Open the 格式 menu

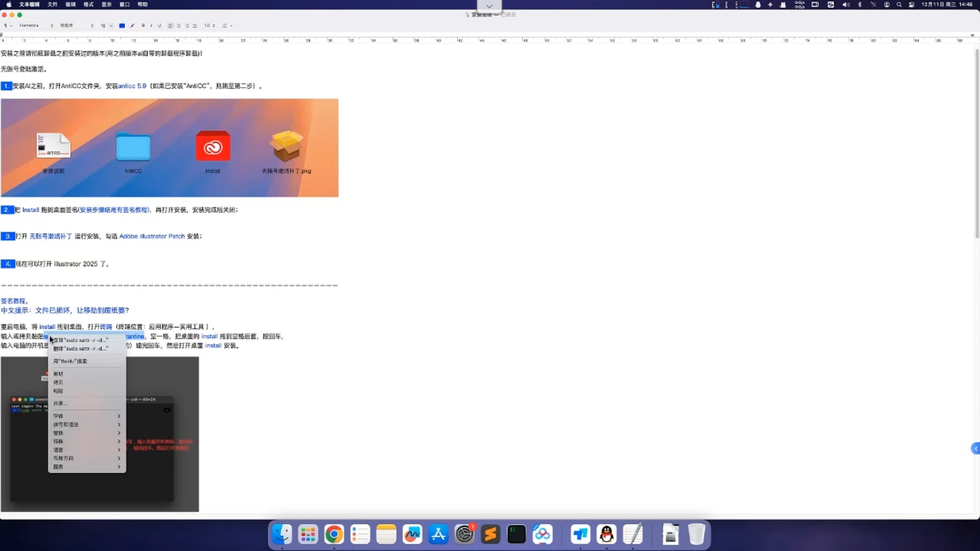[x=88, y=5]
